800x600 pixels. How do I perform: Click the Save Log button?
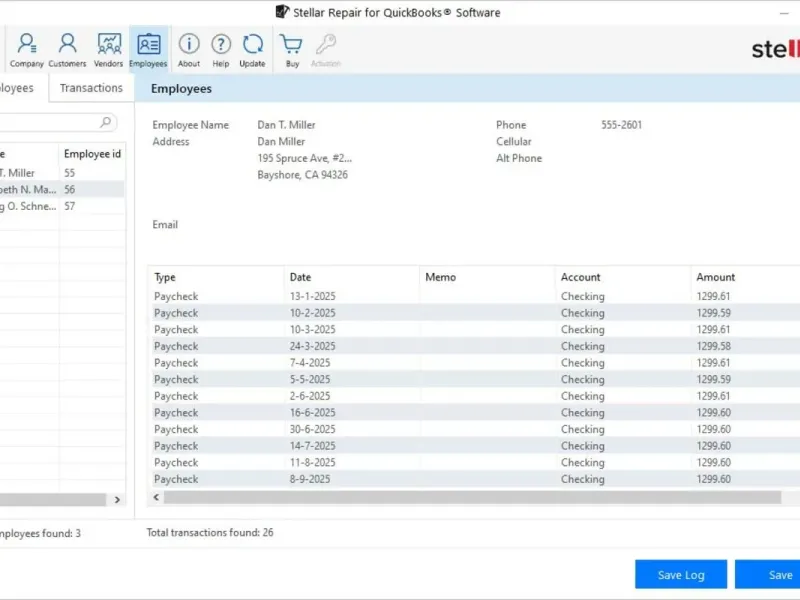click(681, 575)
